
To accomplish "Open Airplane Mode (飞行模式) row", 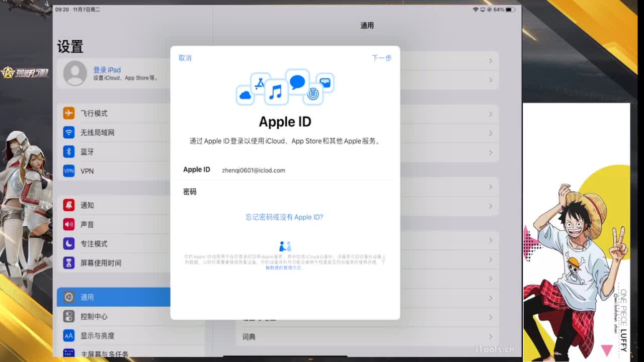I will pyautogui.click(x=114, y=113).
